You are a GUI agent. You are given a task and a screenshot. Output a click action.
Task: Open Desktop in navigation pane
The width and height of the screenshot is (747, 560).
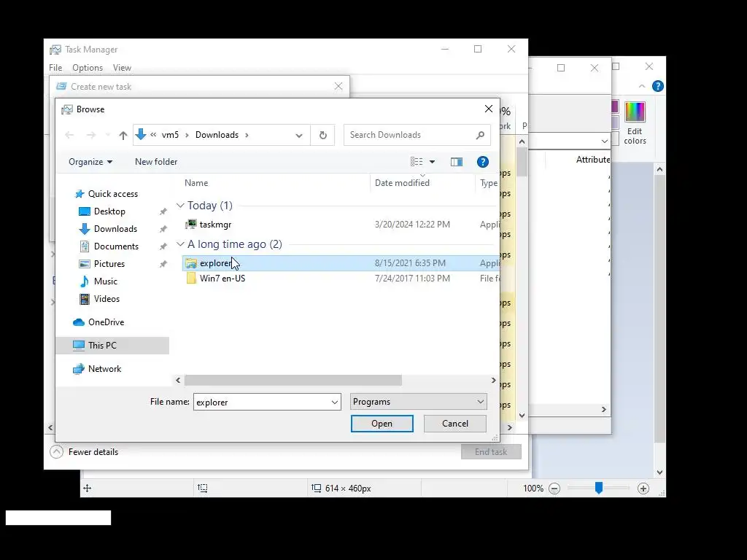[109, 211]
